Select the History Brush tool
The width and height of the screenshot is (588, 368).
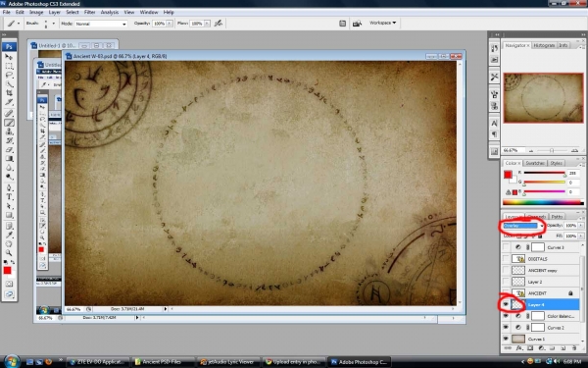click(9, 140)
